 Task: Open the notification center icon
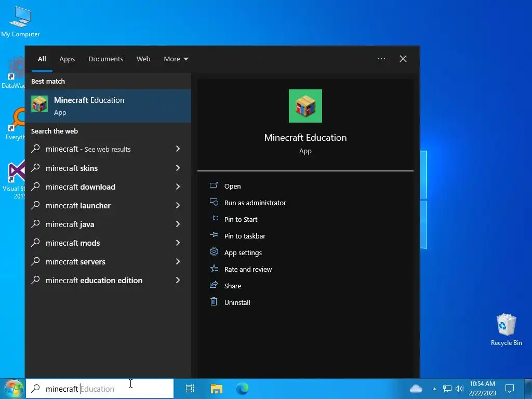(x=510, y=389)
